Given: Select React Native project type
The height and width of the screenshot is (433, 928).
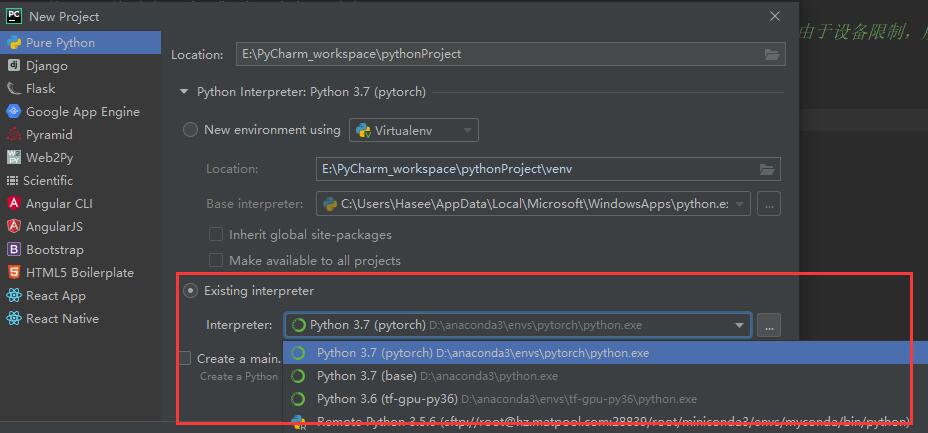Looking at the screenshot, I should pos(80,319).
